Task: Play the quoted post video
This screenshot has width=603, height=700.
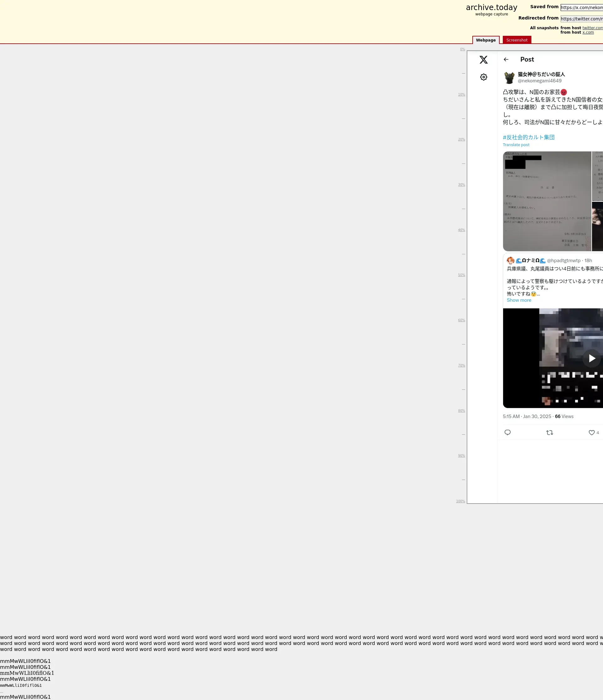Action: 591,358
